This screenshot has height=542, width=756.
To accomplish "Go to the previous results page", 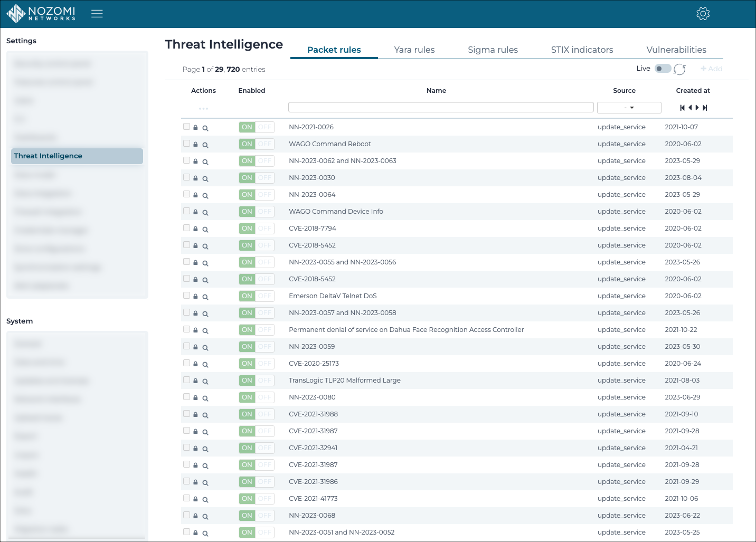I will 690,108.
